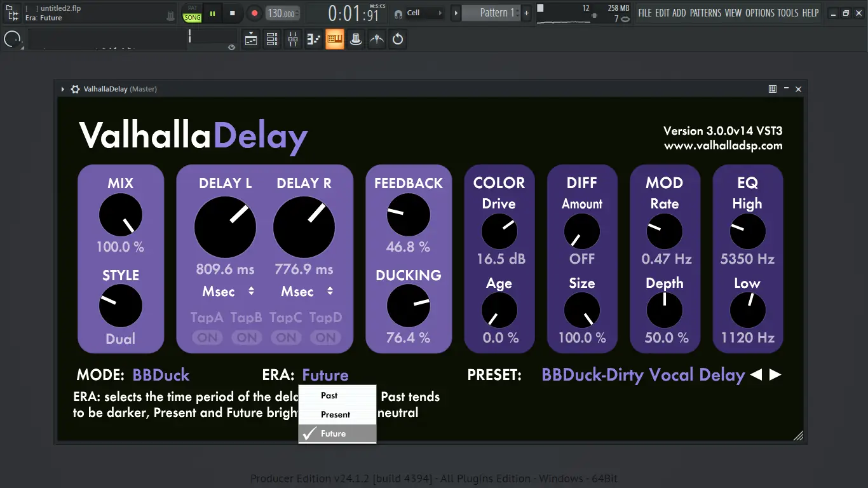This screenshot has height=488, width=868.
Task: Click the magnet snap icon
Action: pyautogui.click(x=398, y=13)
